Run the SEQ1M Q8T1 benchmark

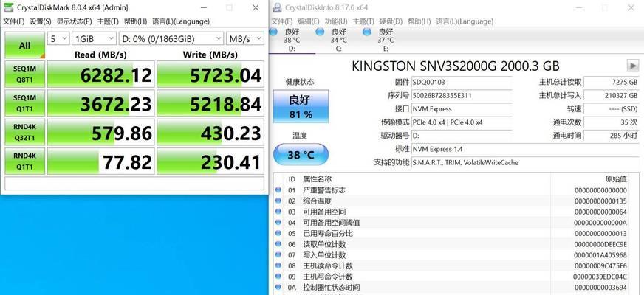tap(24, 74)
